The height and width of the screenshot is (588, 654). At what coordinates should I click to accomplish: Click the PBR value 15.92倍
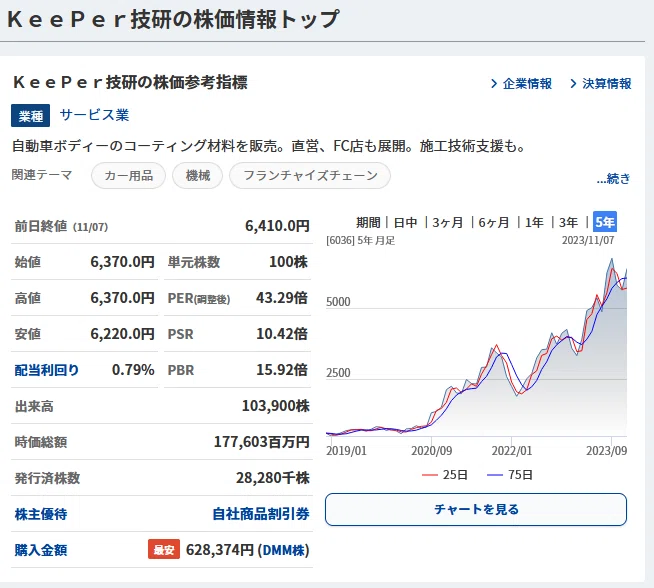point(282,369)
